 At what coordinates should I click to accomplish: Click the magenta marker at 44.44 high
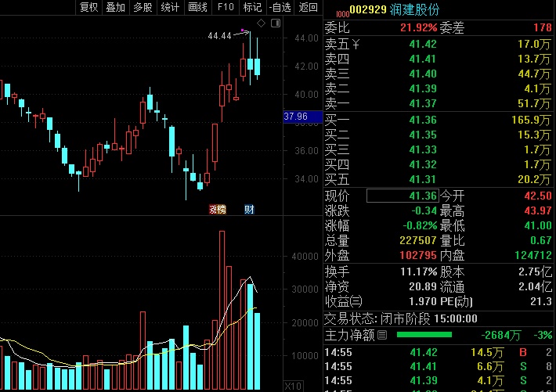tap(242, 31)
